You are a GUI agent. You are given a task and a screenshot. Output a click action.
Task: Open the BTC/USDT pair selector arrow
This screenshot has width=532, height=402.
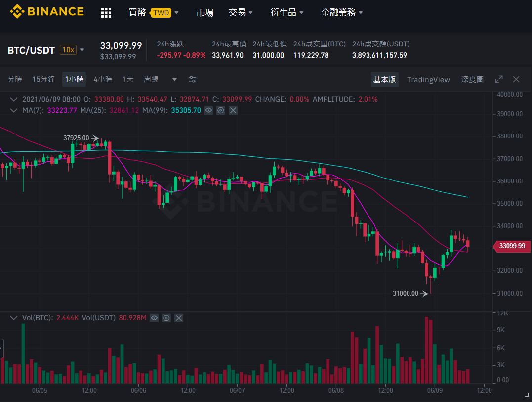pos(82,50)
